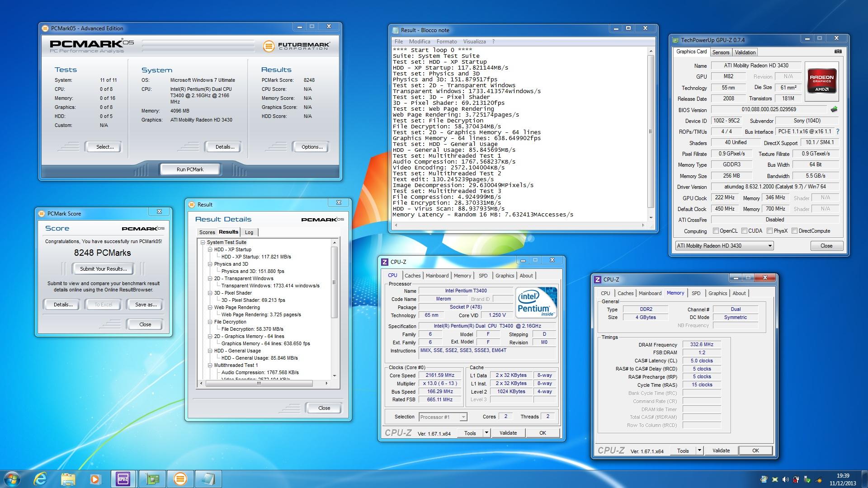Switch to CPU-Z purple taskbar icon
The image size is (868, 488).
pyautogui.click(x=123, y=479)
